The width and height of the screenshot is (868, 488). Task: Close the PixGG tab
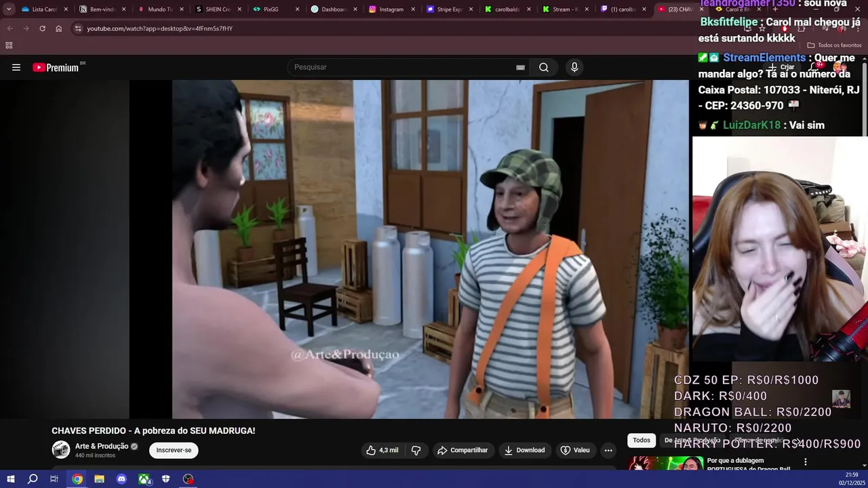click(297, 9)
